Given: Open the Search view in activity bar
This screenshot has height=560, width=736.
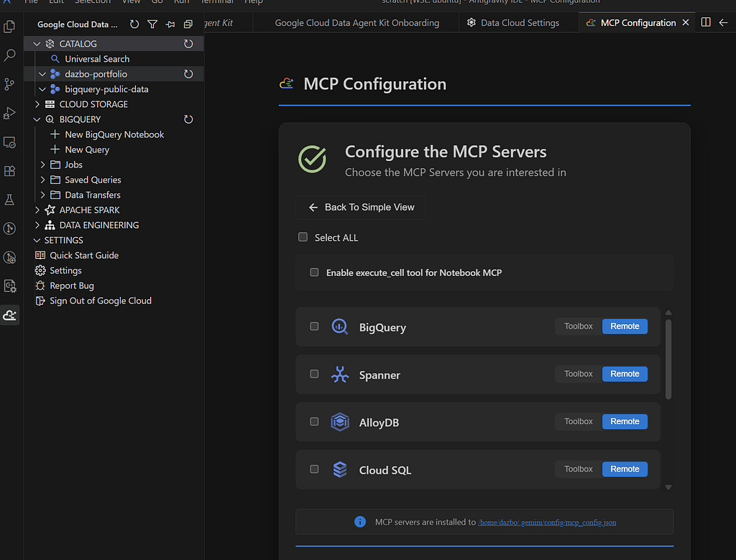Looking at the screenshot, I should 9,55.
